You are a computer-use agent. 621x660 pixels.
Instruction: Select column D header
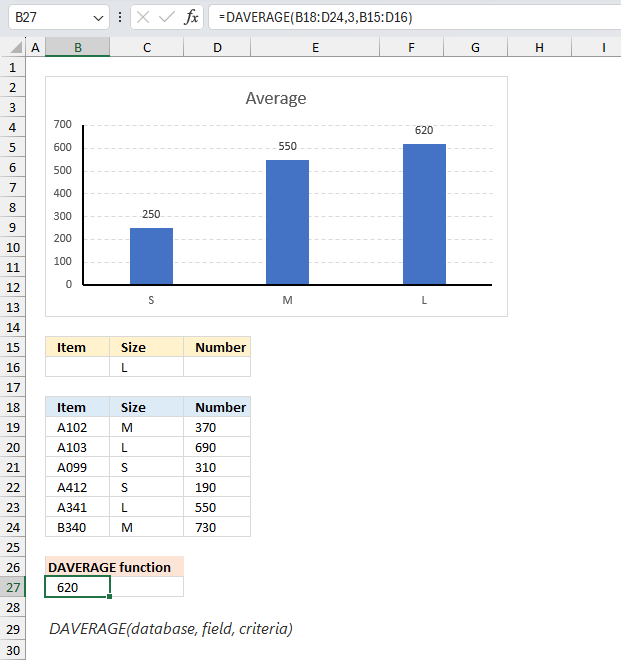pos(217,47)
